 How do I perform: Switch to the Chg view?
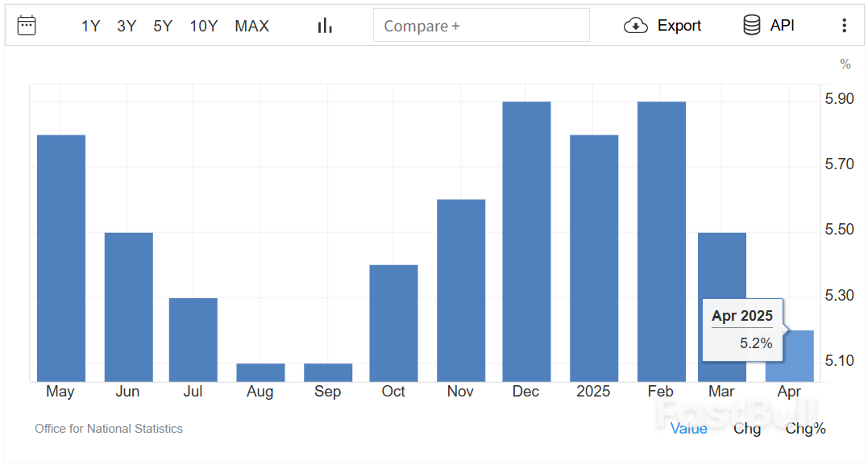(747, 429)
